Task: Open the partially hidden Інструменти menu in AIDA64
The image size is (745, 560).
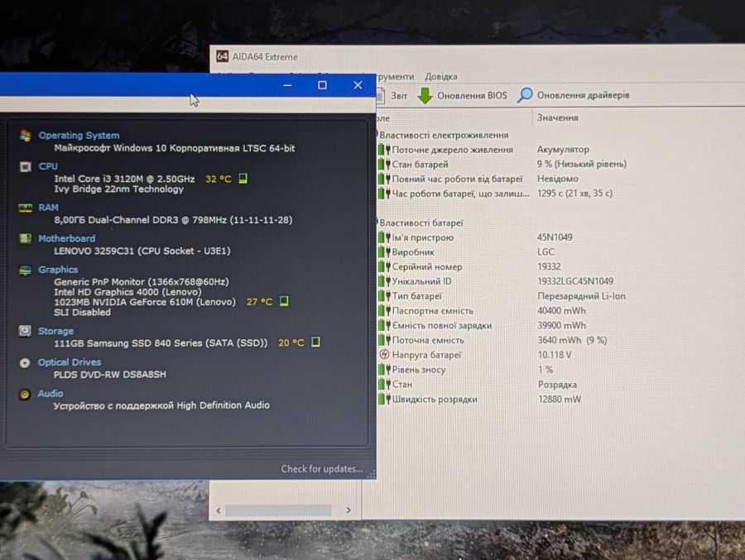Action: 396,76
